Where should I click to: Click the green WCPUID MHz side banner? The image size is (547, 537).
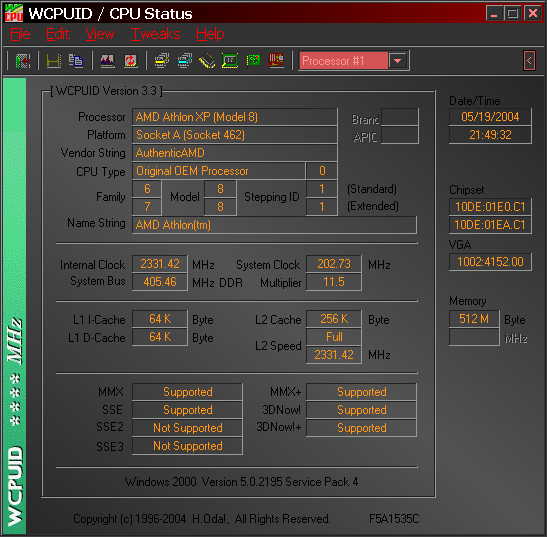pyautogui.click(x=14, y=306)
